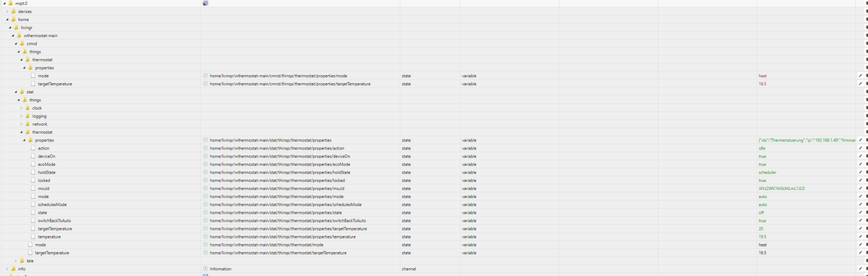The width and height of the screenshot is (868, 276).
Task: Click edit pencil in cmnd mode row showing heat
Action: (x=860, y=76)
